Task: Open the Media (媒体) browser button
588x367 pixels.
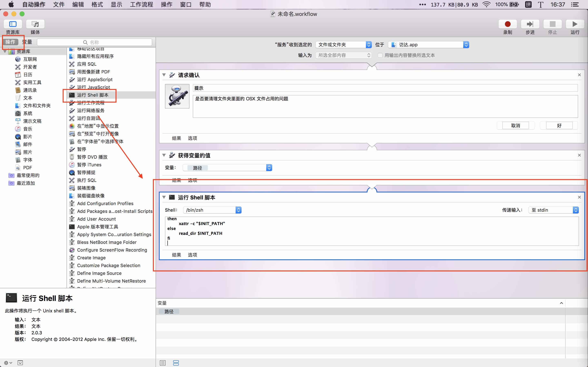Action: tap(35, 24)
